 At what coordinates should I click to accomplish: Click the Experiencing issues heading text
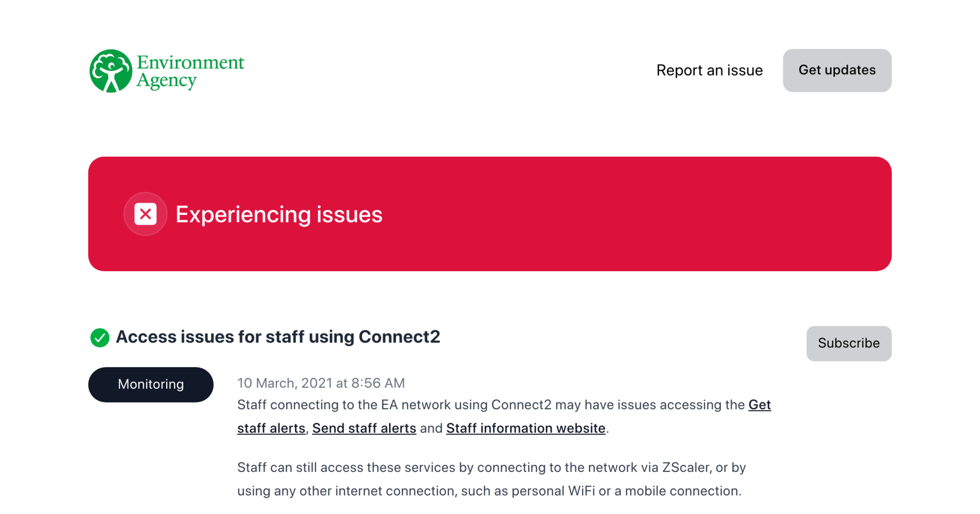pyautogui.click(x=279, y=214)
